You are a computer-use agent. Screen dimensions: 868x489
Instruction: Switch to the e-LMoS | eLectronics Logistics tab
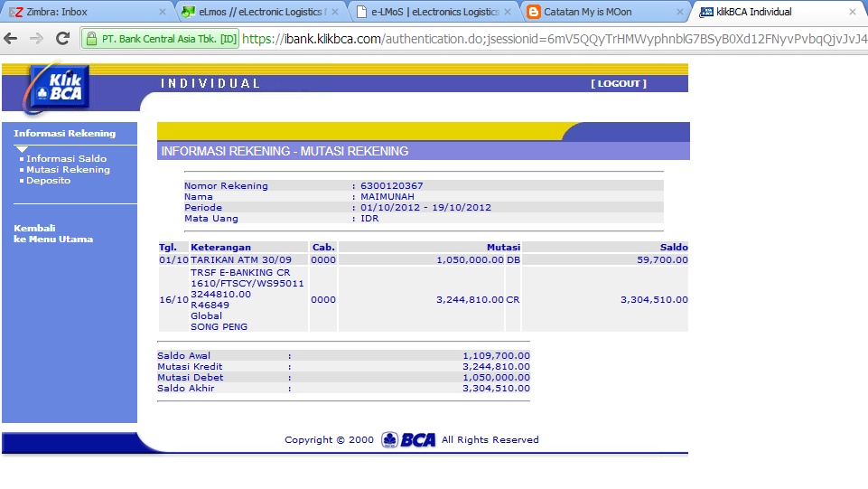[433, 12]
